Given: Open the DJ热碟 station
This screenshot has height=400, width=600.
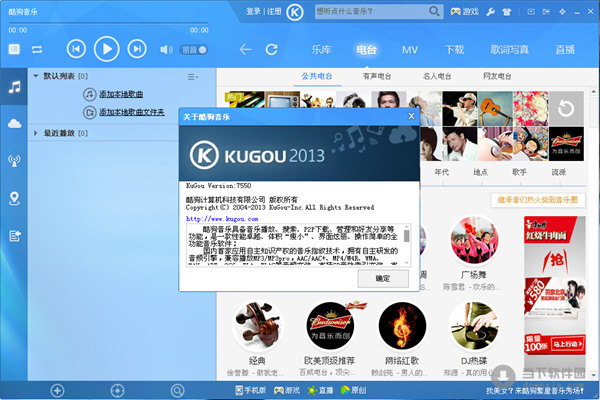Looking at the screenshot, I should (x=474, y=326).
